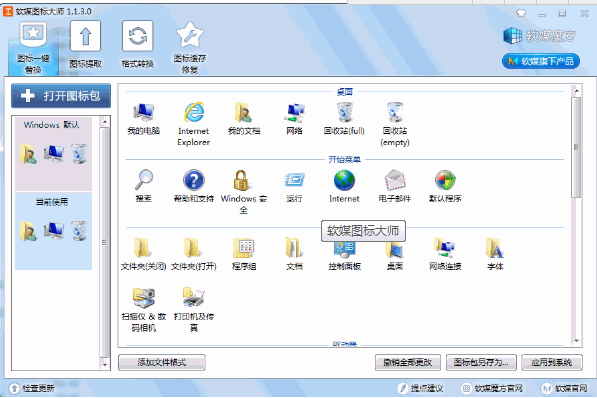Click the 检查更新 link
The height and width of the screenshot is (398, 597).
[x=32, y=388]
